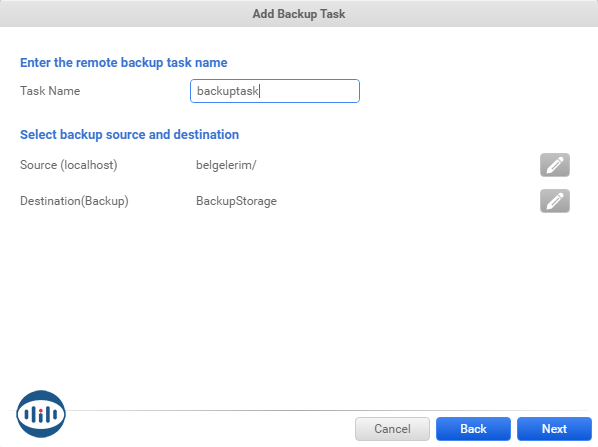The height and width of the screenshot is (447, 598).
Task: Click the Destination(Backup) label
Action: pyautogui.click(x=74, y=201)
